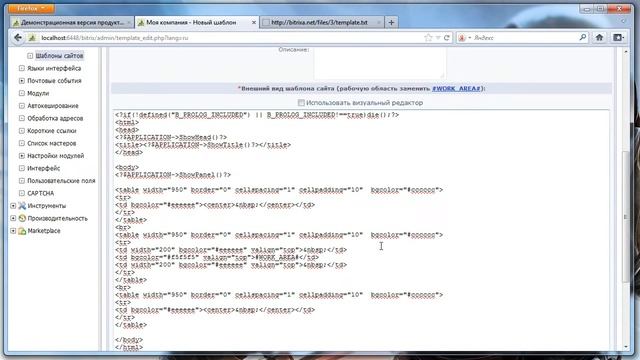
Task: Open a new tab with the plus button
Action: 391,22
